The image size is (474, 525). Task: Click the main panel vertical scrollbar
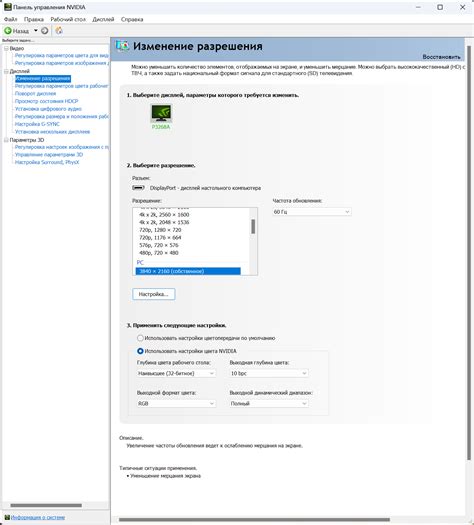tap(469, 253)
